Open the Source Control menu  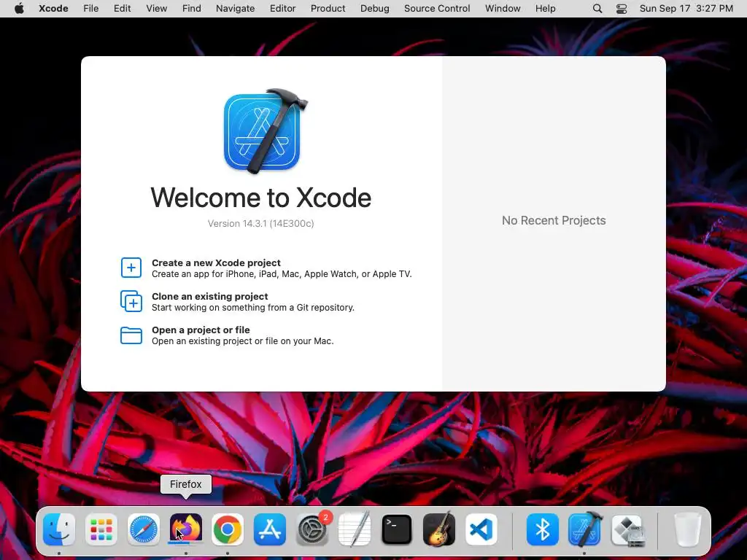coord(437,9)
